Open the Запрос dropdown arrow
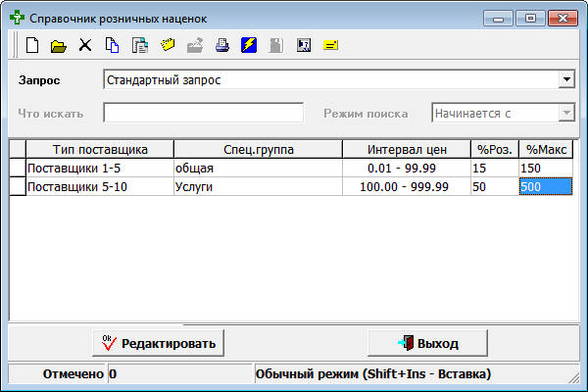The height and width of the screenshot is (392, 588). [x=566, y=79]
